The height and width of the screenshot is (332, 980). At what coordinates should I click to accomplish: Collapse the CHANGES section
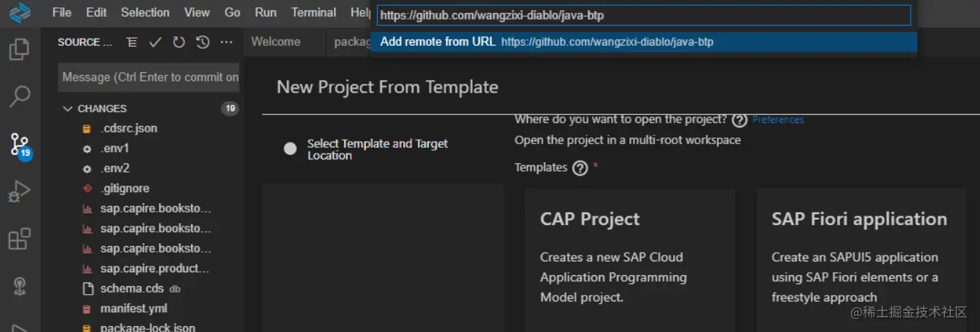click(x=69, y=108)
